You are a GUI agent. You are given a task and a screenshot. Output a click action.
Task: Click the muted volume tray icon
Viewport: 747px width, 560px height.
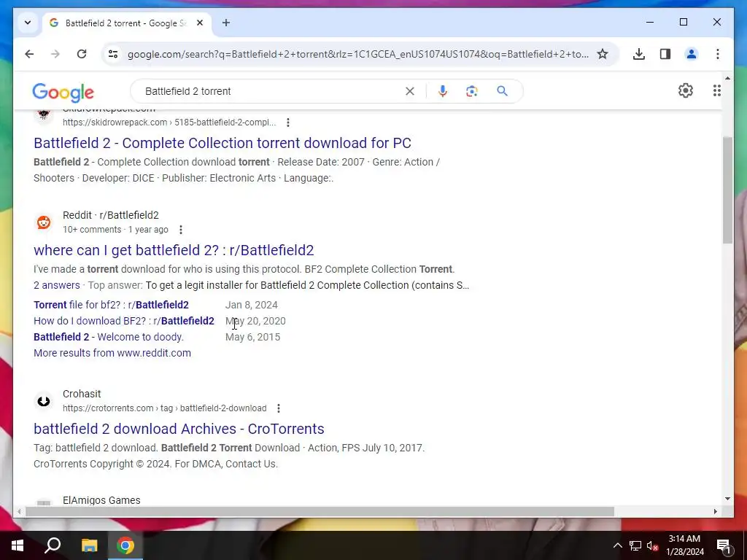(x=652, y=545)
